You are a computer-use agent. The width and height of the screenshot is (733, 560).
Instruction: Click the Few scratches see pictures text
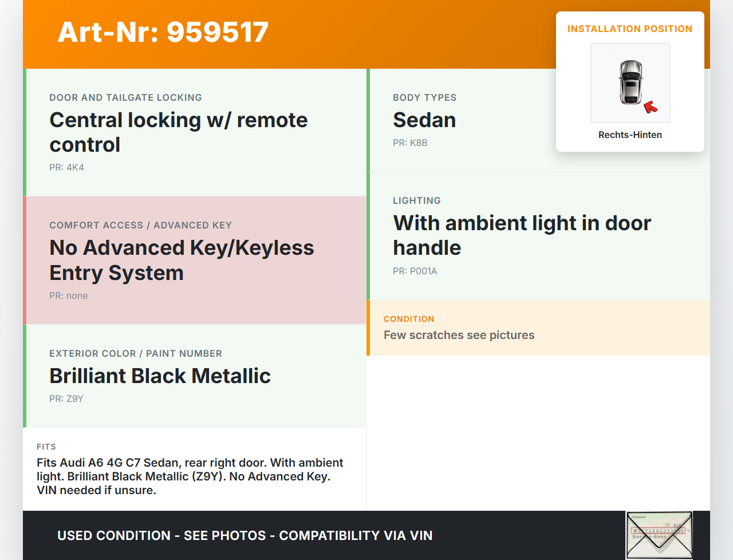coord(459,335)
